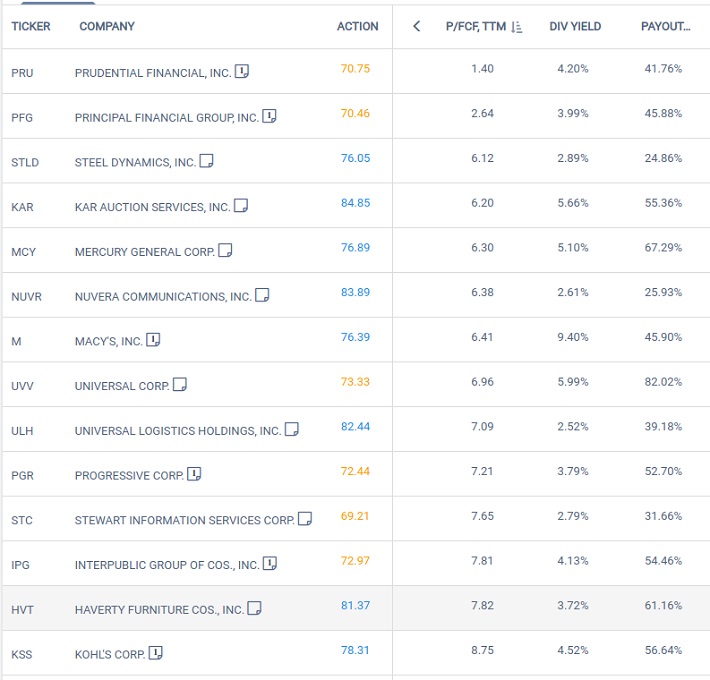Click the 84.85 action score for KAR
The image size is (710, 680).
point(355,203)
